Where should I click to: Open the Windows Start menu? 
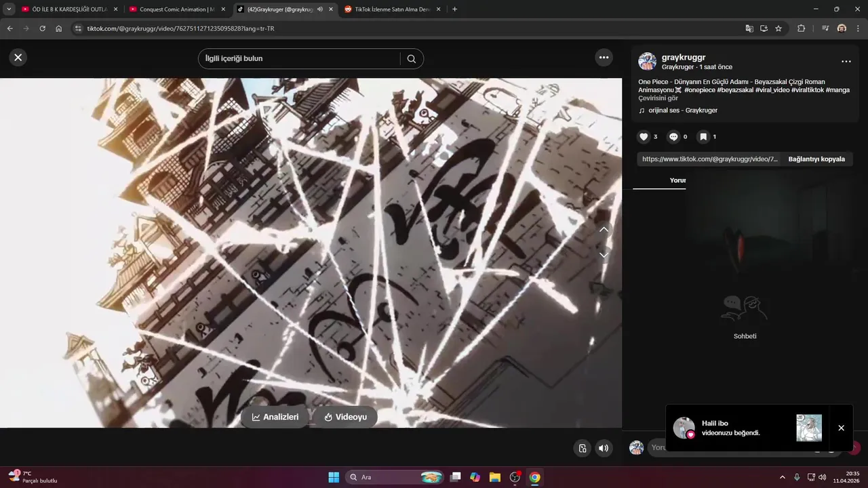(334, 477)
